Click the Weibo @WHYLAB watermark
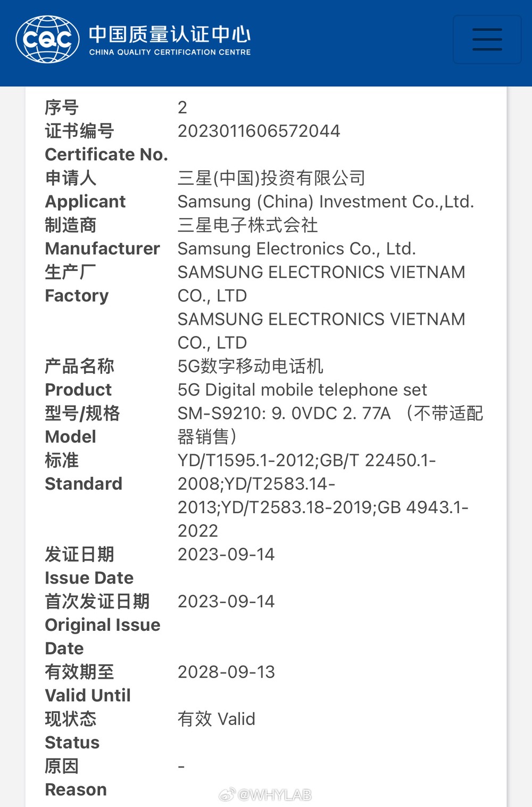Viewport: 532px width, 807px height. [x=265, y=795]
